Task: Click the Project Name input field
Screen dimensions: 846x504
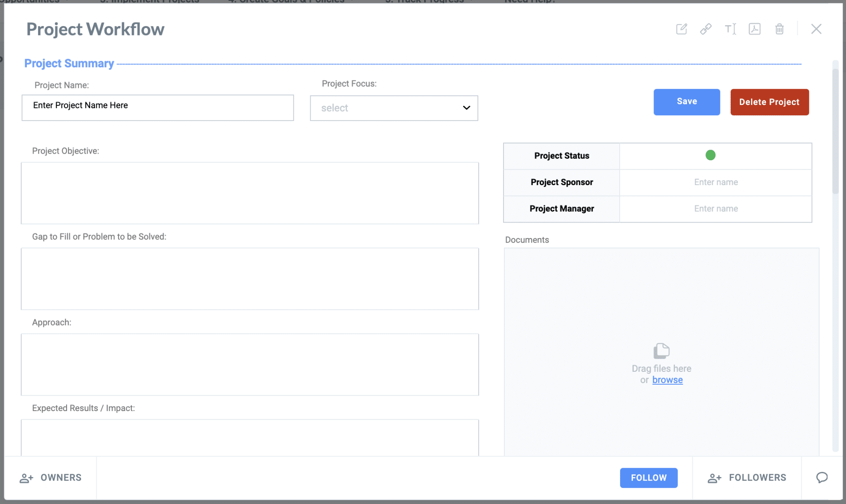Action: (x=157, y=108)
